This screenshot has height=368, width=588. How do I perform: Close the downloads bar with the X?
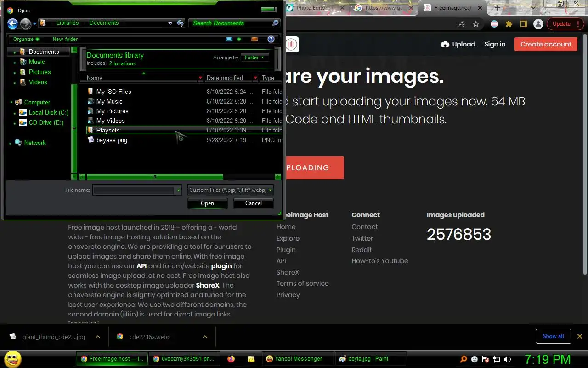click(x=580, y=336)
